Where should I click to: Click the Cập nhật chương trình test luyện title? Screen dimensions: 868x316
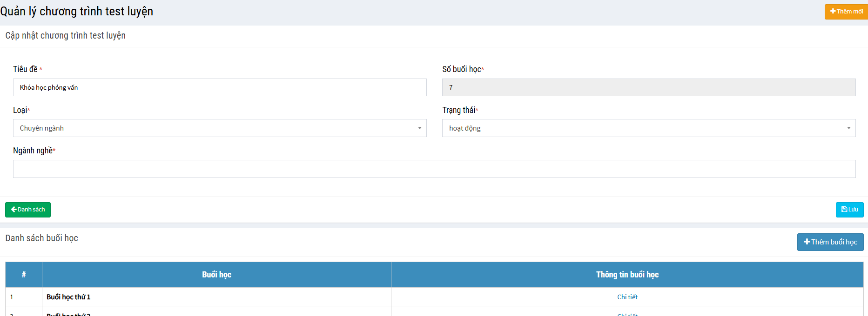(x=65, y=36)
